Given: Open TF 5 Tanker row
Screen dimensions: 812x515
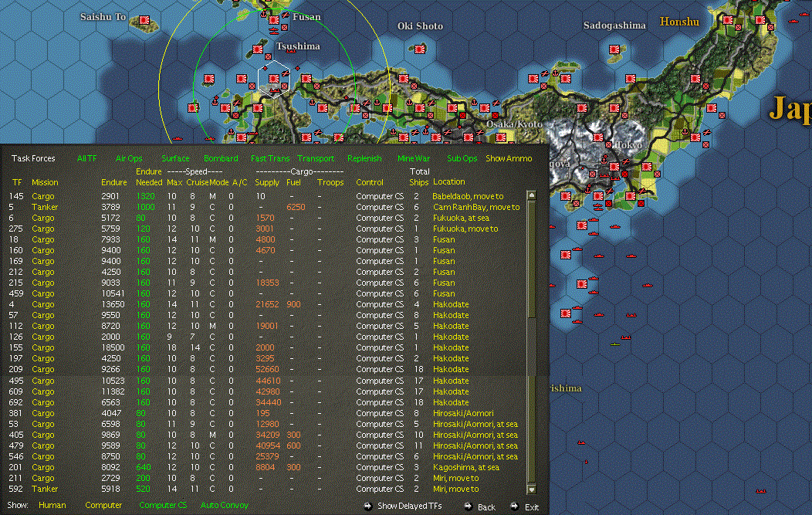Looking at the screenshot, I should (264, 207).
